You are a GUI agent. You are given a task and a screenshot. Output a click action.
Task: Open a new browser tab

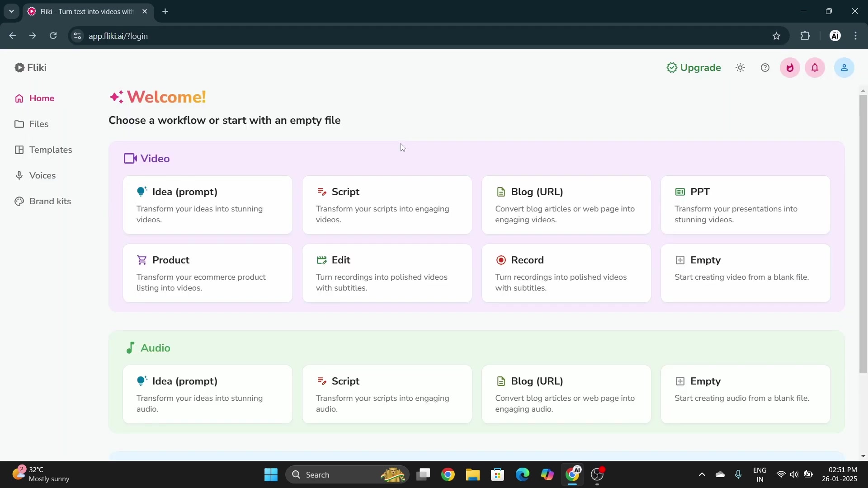pyautogui.click(x=165, y=11)
